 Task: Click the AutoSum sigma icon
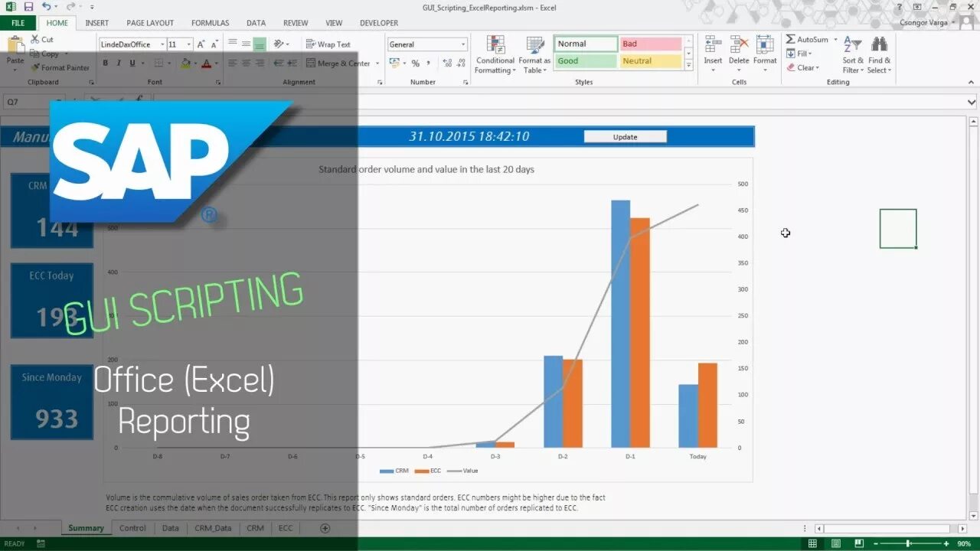tap(791, 39)
